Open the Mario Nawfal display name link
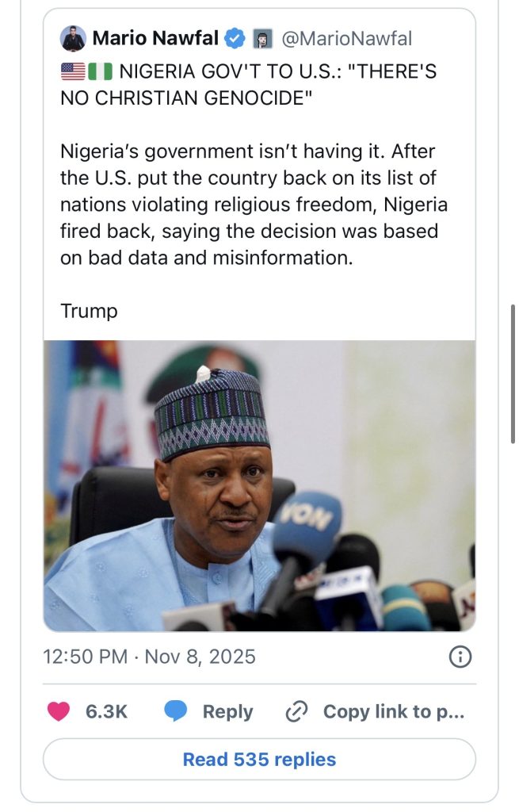 point(155,38)
